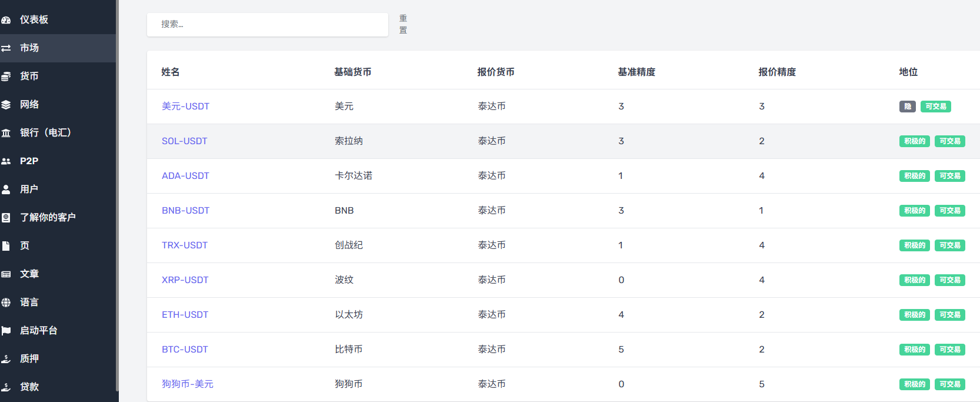Image resolution: width=980 pixels, height=402 pixels.
Task: Open the 启动平台 menu item
Action: click(58, 331)
